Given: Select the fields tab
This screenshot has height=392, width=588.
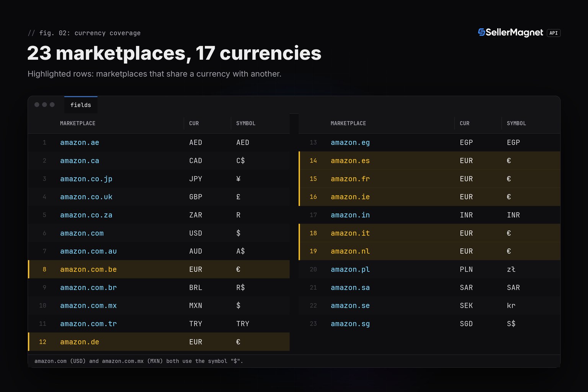Looking at the screenshot, I should pyautogui.click(x=81, y=105).
